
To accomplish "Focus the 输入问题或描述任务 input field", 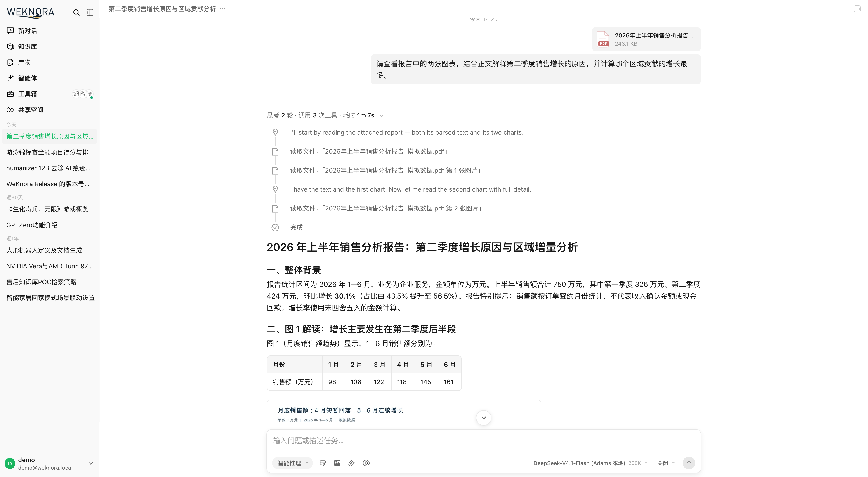I will [483, 441].
